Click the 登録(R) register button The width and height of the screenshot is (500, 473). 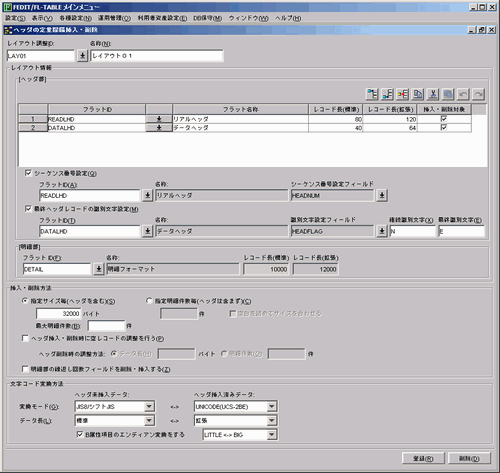click(423, 458)
